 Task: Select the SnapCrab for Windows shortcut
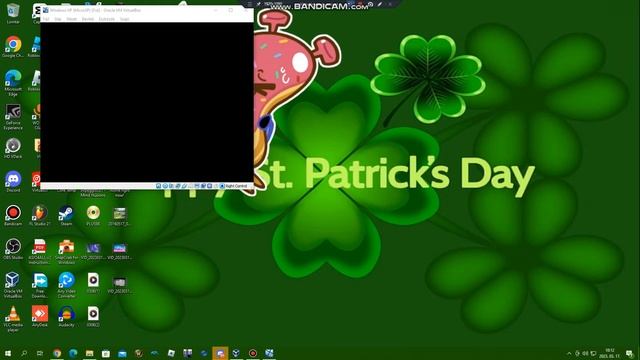tap(66, 251)
